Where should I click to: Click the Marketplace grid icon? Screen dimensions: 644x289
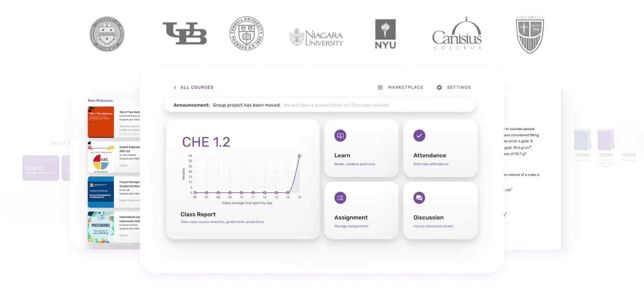point(380,87)
